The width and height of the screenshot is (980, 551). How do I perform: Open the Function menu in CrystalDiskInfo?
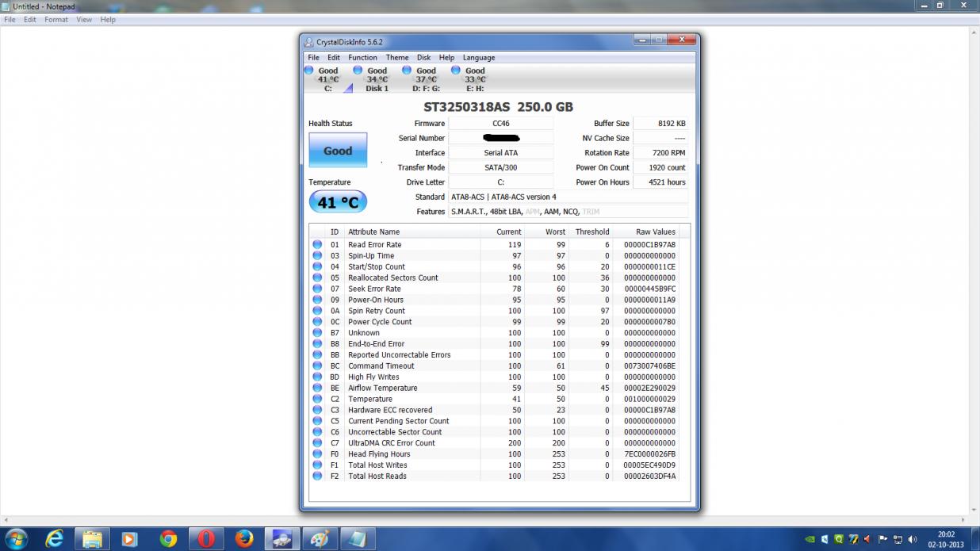362,58
